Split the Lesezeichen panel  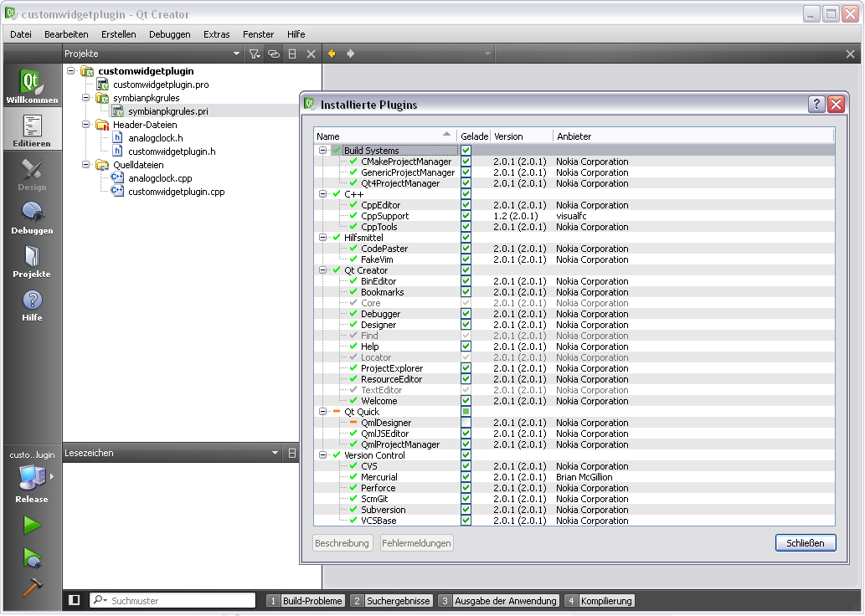tap(292, 454)
